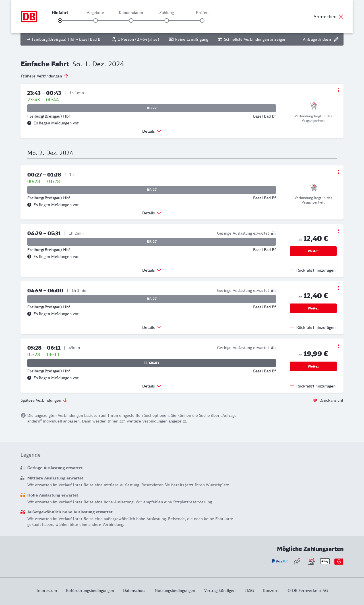Screen dimensions: 364x605
Task: Open three-dot menu for IC 60403 connection
Action: click(x=338, y=346)
